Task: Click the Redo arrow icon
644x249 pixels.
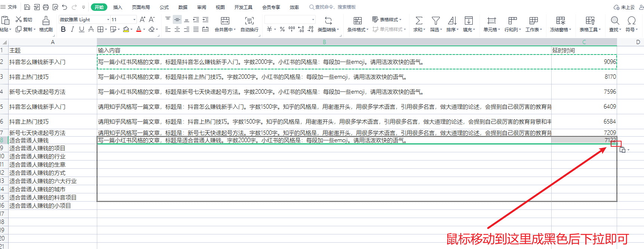Action: click(x=74, y=7)
